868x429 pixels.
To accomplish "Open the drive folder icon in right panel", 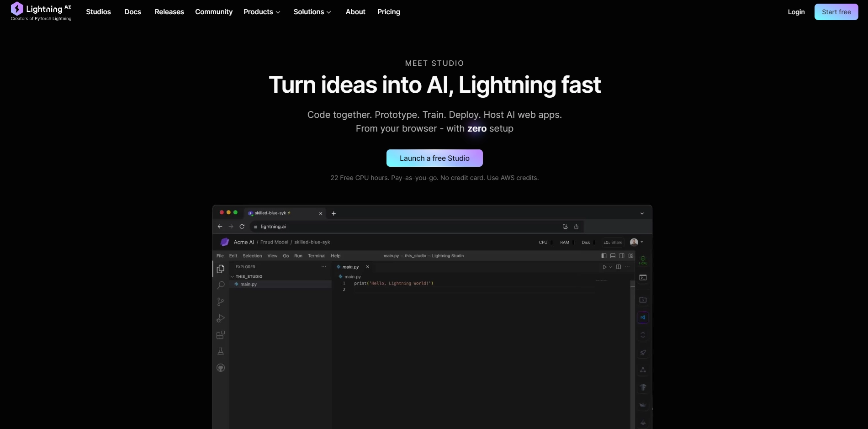I will coord(643,300).
